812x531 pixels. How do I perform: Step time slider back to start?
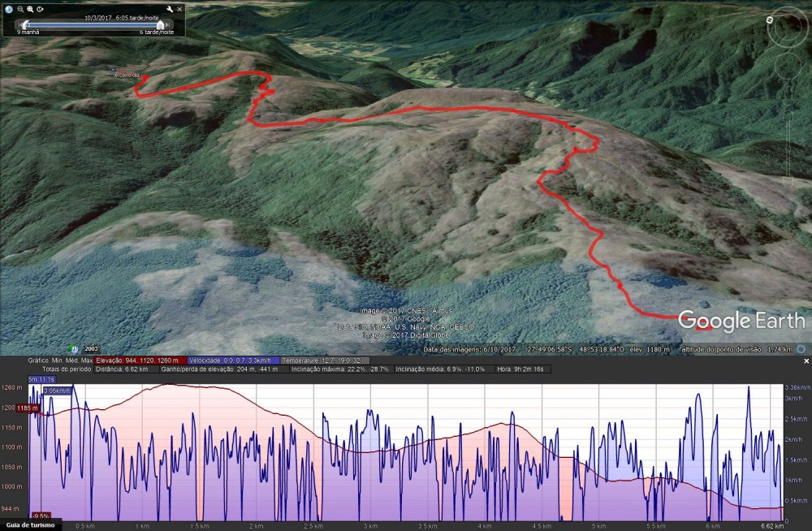(x=19, y=24)
